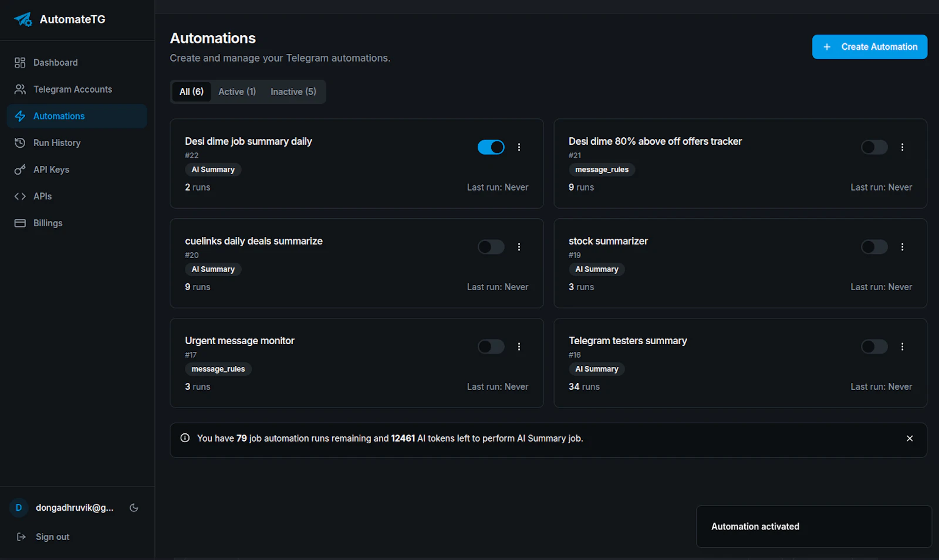This screenshot has height=560, width=939.
Task: Open options menu for Desi dime 80% offers tracker
Action: (903, 147)
